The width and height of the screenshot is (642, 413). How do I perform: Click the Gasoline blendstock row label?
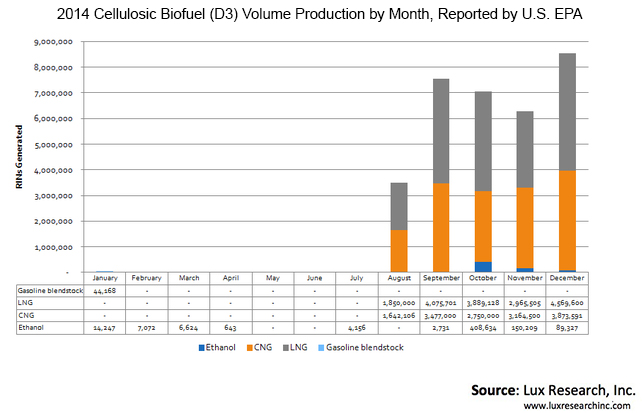coord(50,291)
